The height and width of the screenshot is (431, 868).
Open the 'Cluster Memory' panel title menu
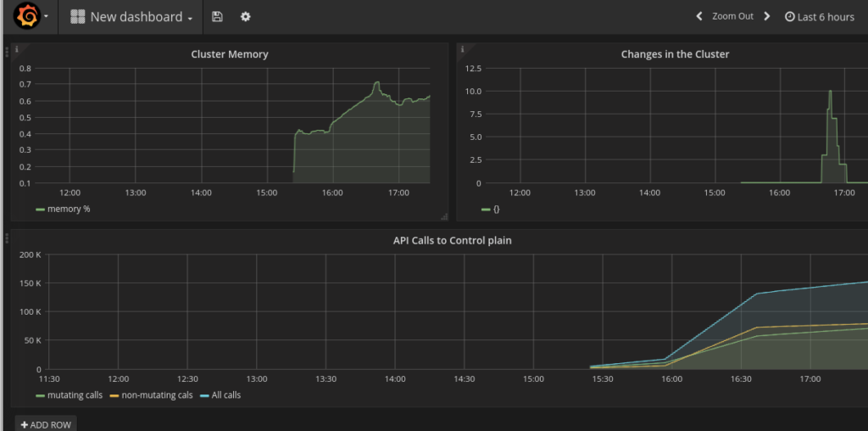click(229, 54)
